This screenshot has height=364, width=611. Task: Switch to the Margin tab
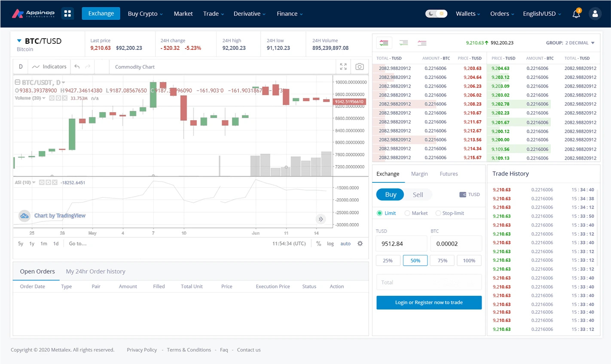tap(419, 174)
